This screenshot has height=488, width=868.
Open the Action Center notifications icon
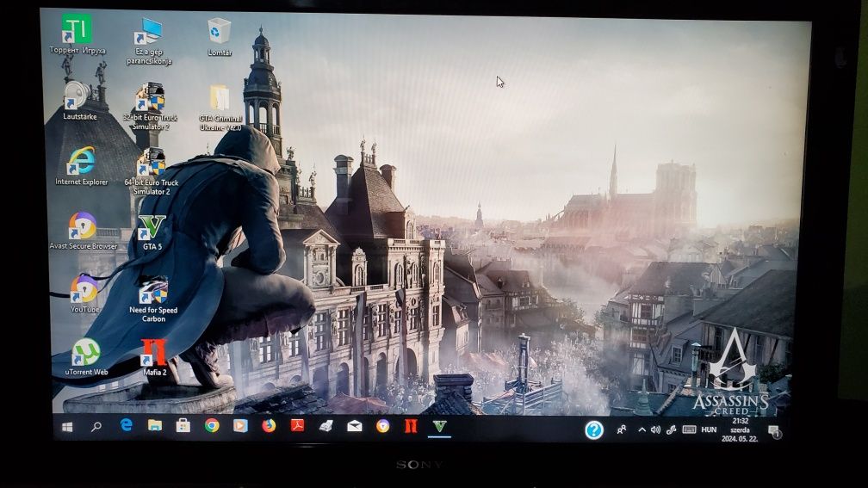point(774,431)
